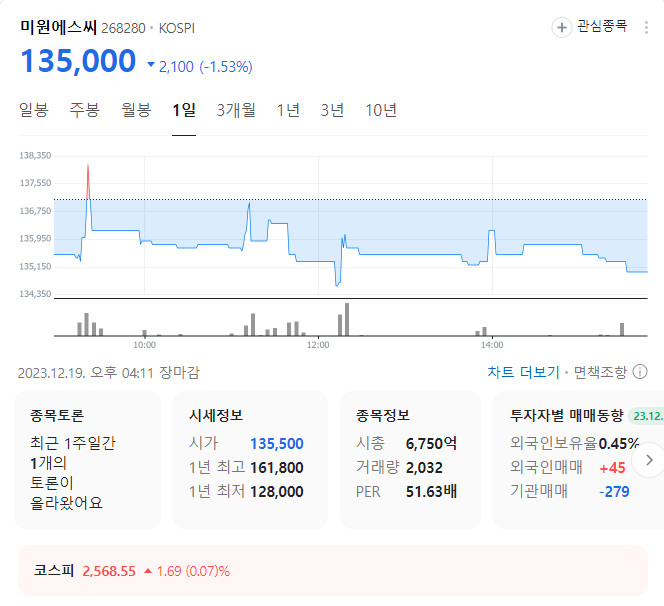Click the date stamp 2023.12.19. 오후 04:11 장마감
The image size is (664, 606).
(x=108, y=373)
